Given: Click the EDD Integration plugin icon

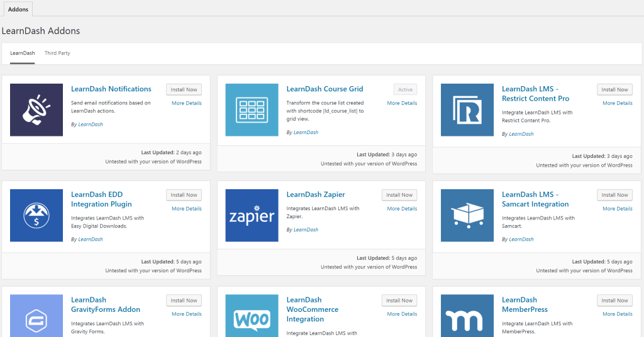Looking at the screenshot, I should (36, 216).
